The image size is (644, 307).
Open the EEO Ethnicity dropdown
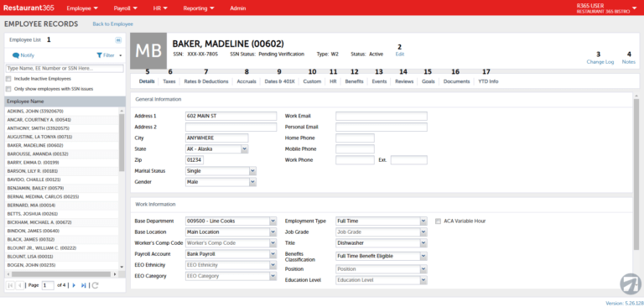[273, 265]
